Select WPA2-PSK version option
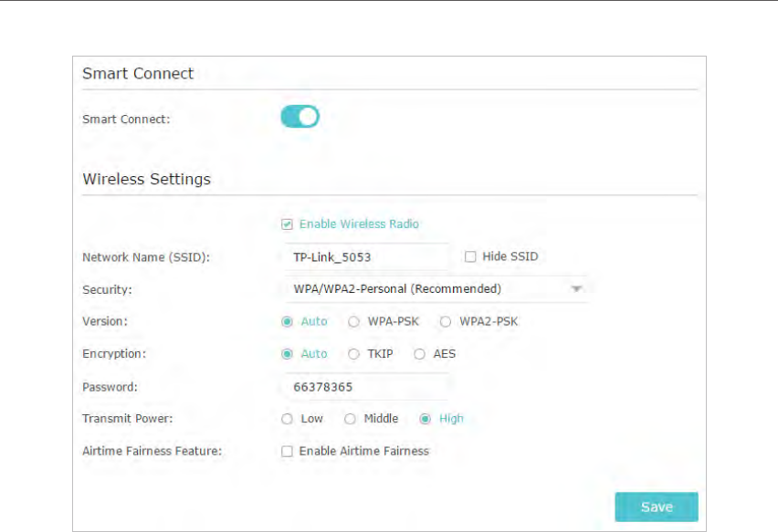This screenshot has width=778, height=532. [445, 322]
